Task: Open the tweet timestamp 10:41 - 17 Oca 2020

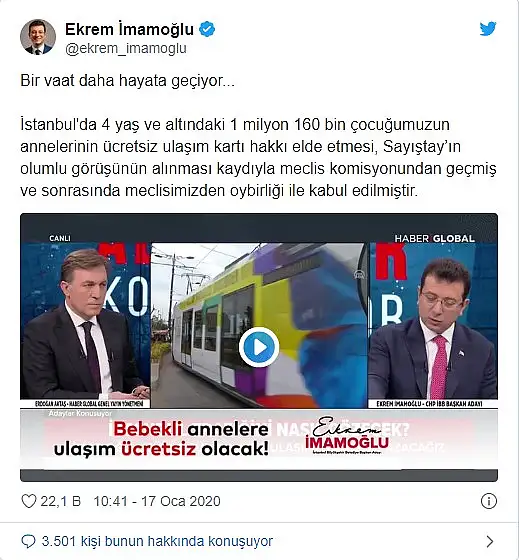Action: point(157,501)
